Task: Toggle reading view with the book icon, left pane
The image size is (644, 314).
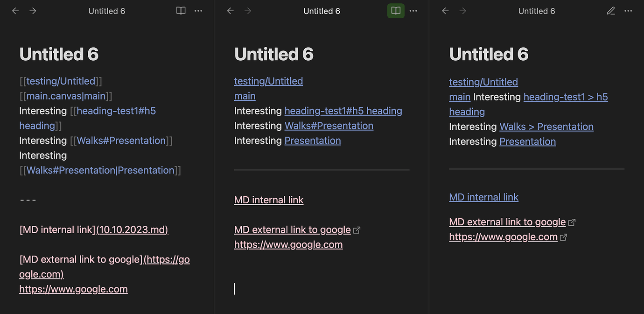Action: click(x=181, y=11)
